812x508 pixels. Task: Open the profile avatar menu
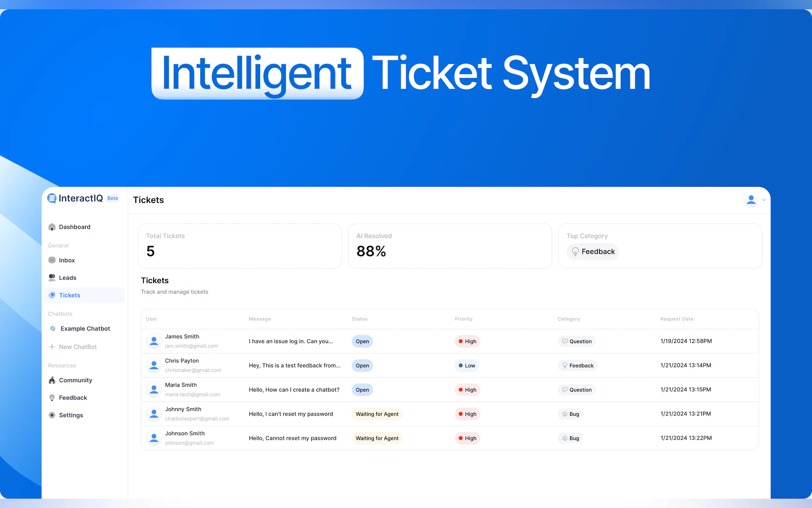[x=751, y=200]
